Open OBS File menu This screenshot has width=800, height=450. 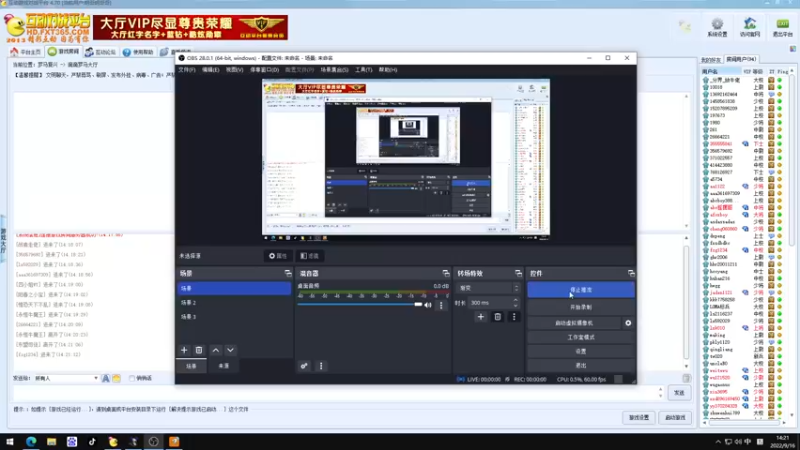187,70
